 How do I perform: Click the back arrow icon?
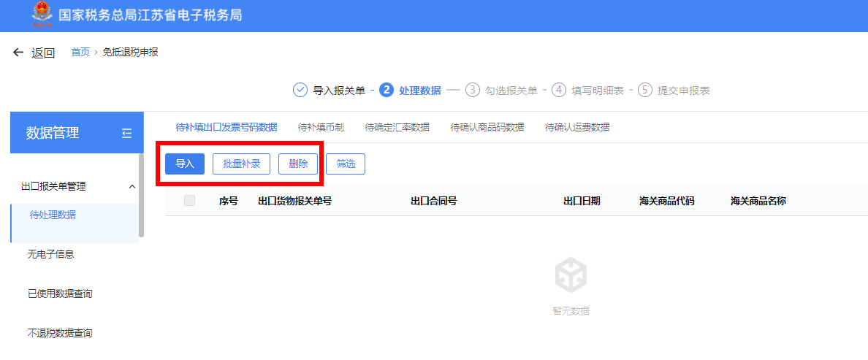coord(18,53)
